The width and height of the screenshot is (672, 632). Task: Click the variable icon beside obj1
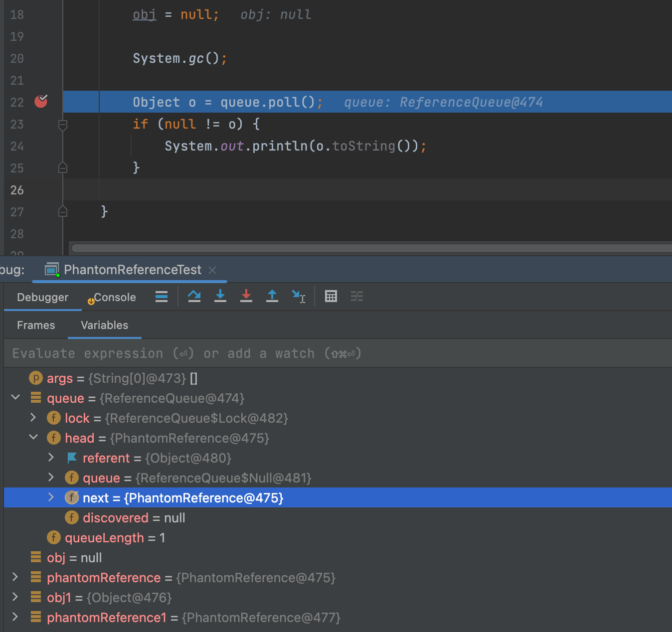point(36,597)
